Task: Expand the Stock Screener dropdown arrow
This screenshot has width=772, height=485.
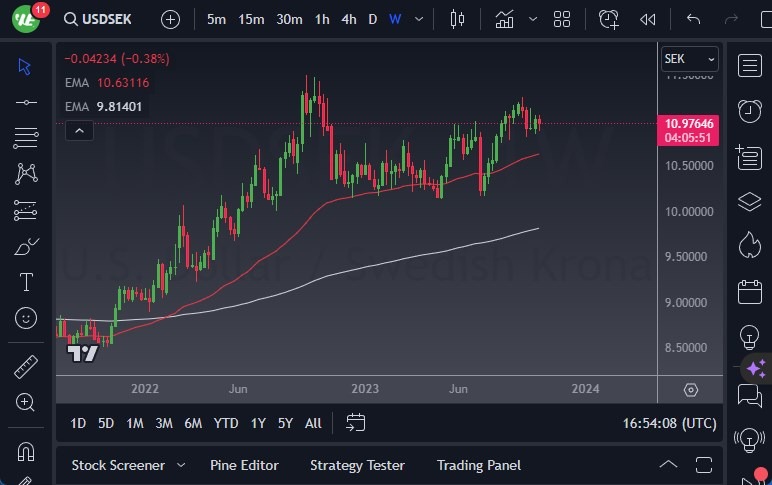Action: [x=181, y=465]
